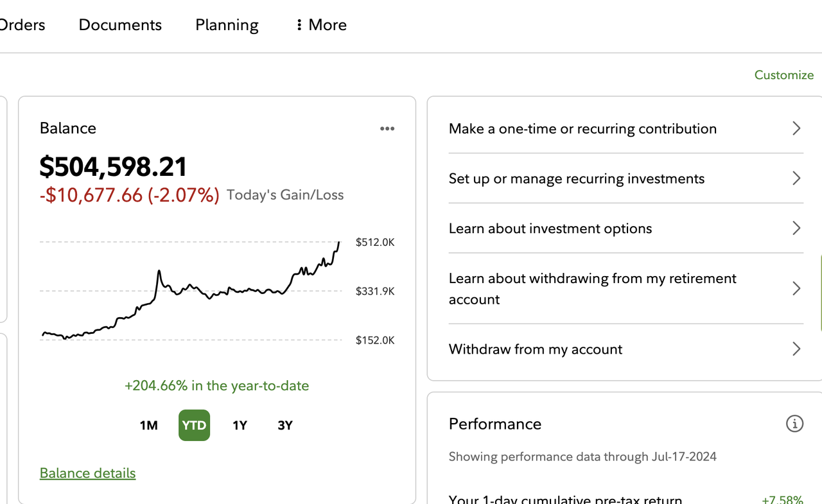822x504 pixels.
Task: Click the $512.0K chart axis label
Action: coord(375,242)
